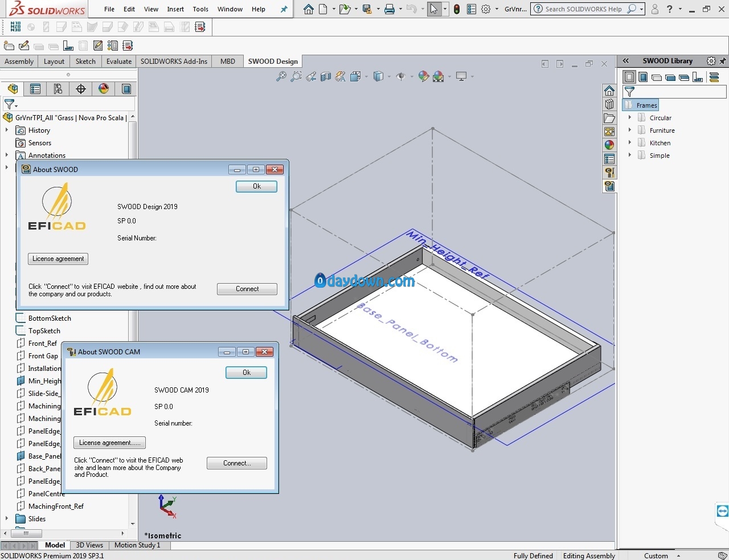Create a new document with the New icon
Screen dimensions: 729x560
(323, 9)
